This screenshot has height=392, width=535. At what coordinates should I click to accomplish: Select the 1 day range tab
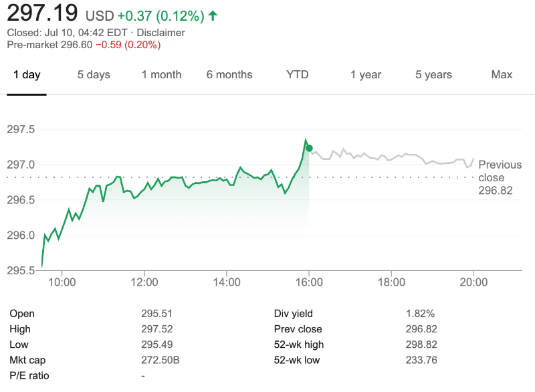[x=27, y=75]
